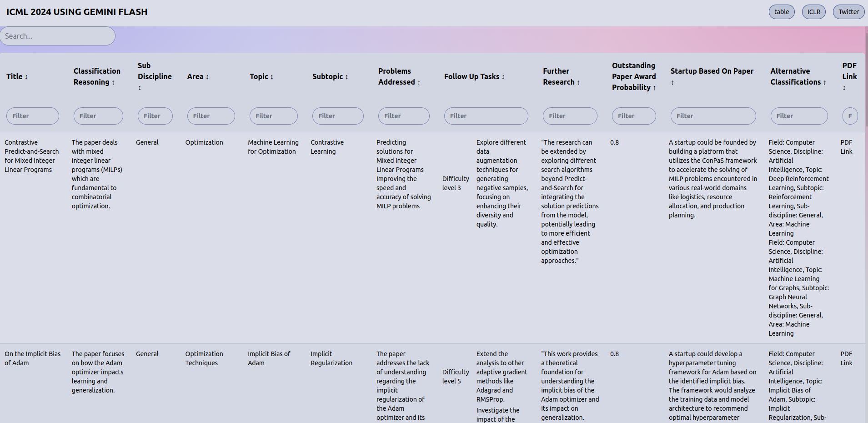The width and height of the screenshot is (868, 423).
Task: Sort table by Title column arrow icon
Action: pos(26,77)
